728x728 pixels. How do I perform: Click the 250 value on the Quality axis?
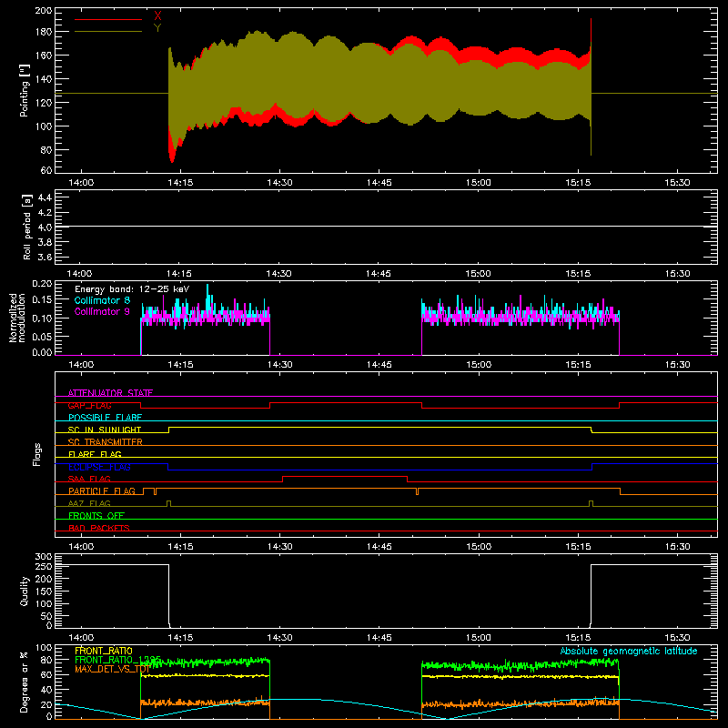pos(44,566)
